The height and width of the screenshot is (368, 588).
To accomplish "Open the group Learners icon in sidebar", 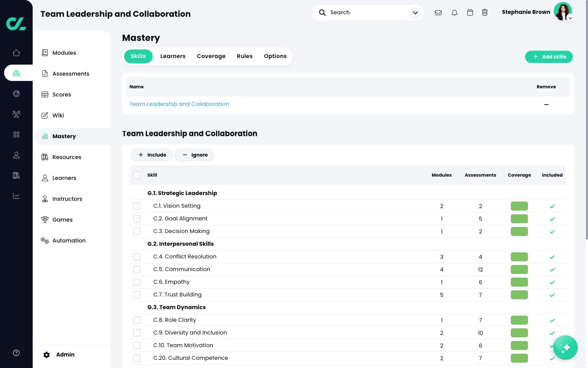I will click(16, 114).
